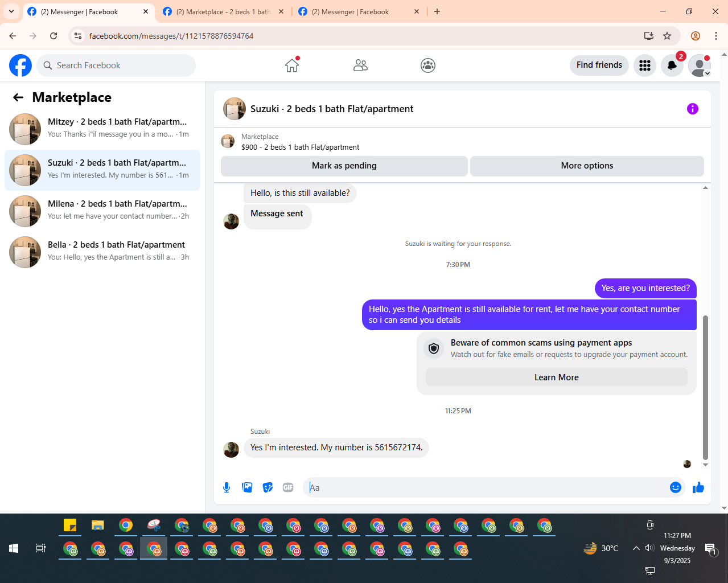Close the Marketplace browser tab
728x583 pixels.
[281, 11]
